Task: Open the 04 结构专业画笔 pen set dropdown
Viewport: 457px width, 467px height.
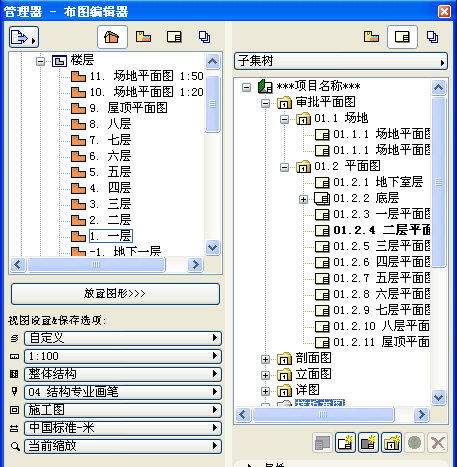Action: (x=123, y=392)
